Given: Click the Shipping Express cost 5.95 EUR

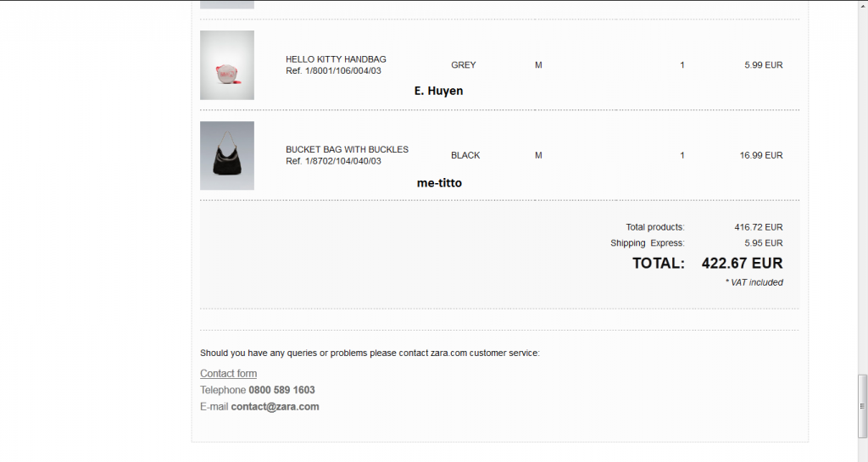Looking at the screenshot, I should coord(763,243).
